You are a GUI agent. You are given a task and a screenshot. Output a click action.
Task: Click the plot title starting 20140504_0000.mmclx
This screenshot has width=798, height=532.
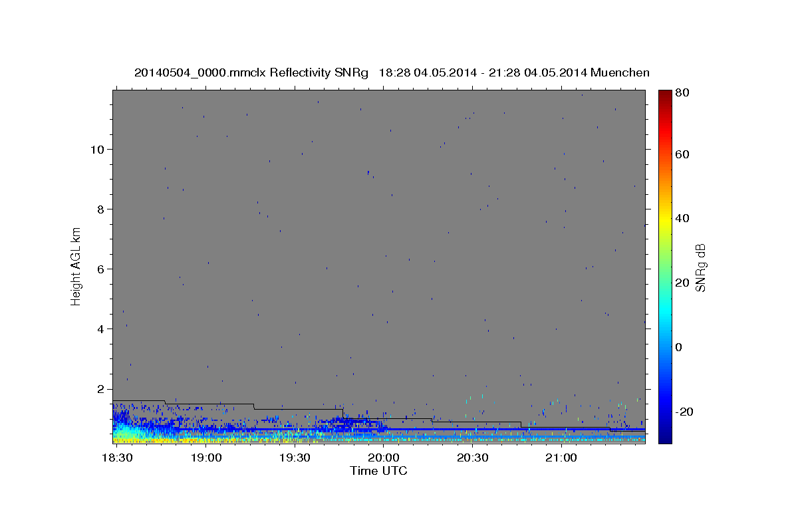[392, 72]
